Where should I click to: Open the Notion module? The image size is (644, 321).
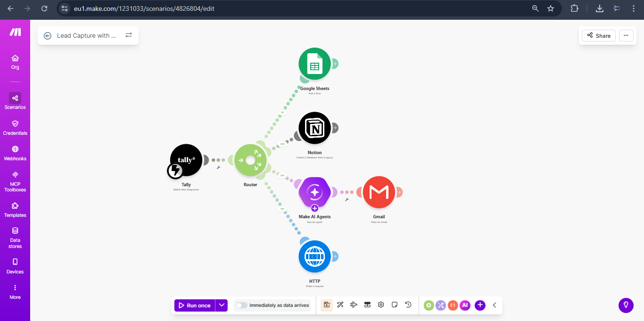314,128
